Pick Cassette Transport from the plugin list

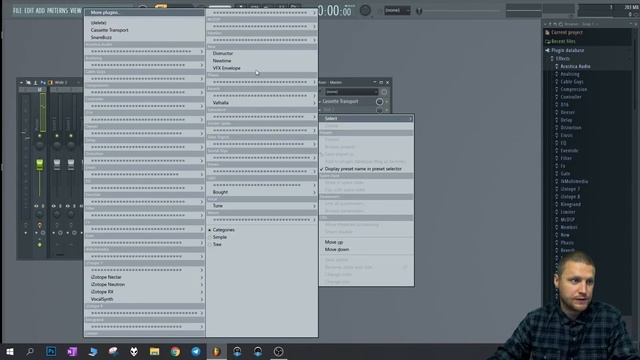click(x=144, y=30)
